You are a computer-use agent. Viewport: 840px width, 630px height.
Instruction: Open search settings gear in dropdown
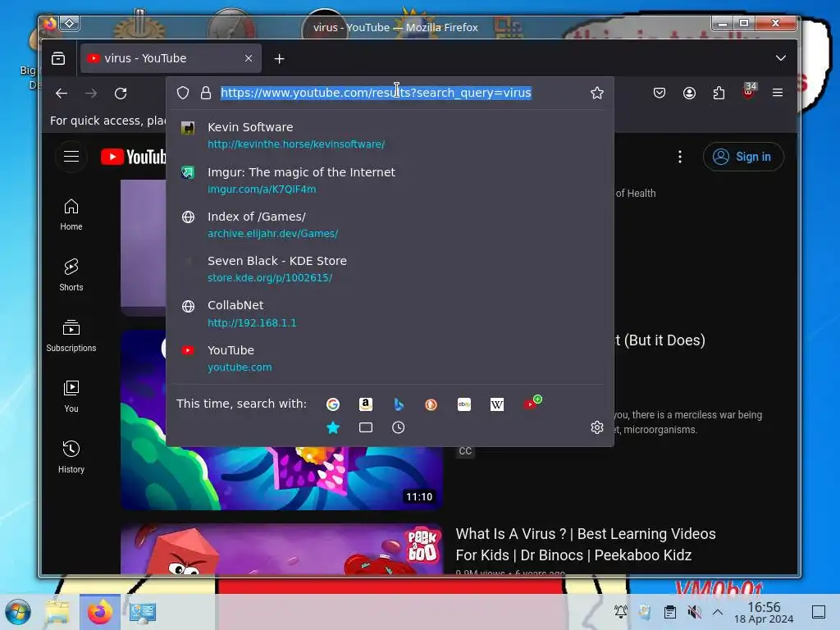(x=597, y=427)
